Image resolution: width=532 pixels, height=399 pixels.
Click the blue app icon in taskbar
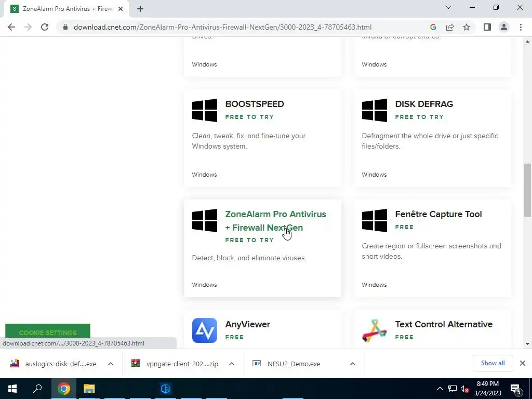tap(166, 389)
